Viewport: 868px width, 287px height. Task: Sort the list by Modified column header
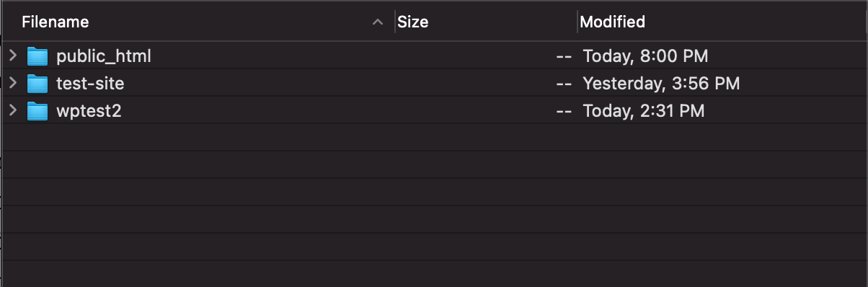[x=613, y=22]
